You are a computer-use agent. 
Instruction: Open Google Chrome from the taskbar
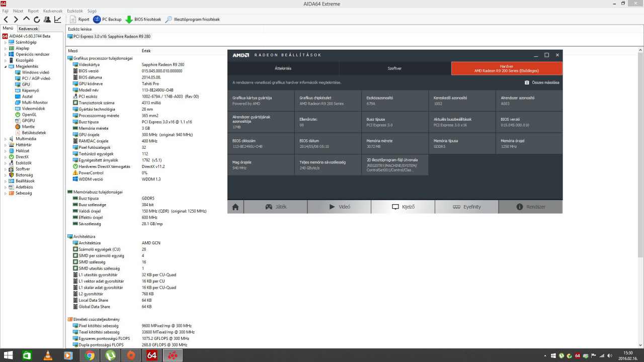(90, 355)
